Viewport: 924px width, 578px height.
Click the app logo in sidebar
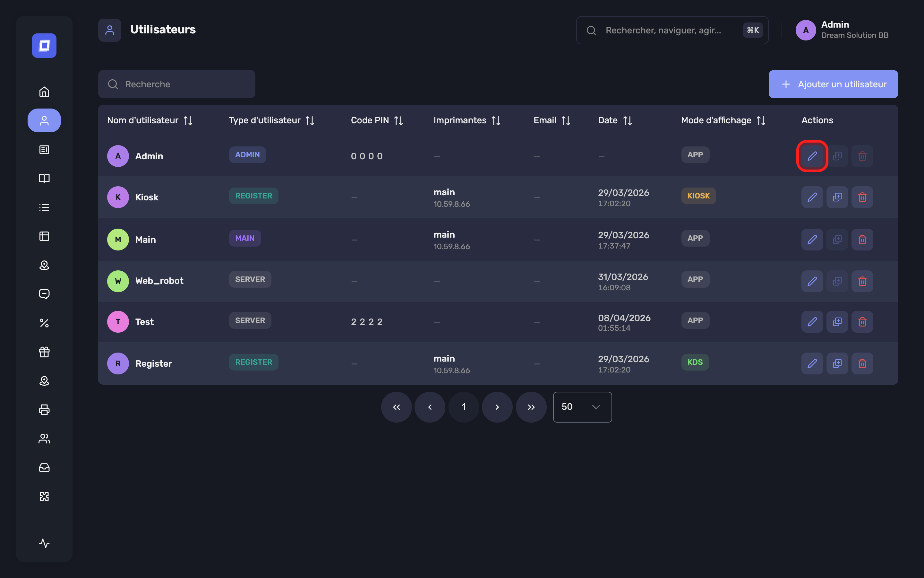coord(44,46)
